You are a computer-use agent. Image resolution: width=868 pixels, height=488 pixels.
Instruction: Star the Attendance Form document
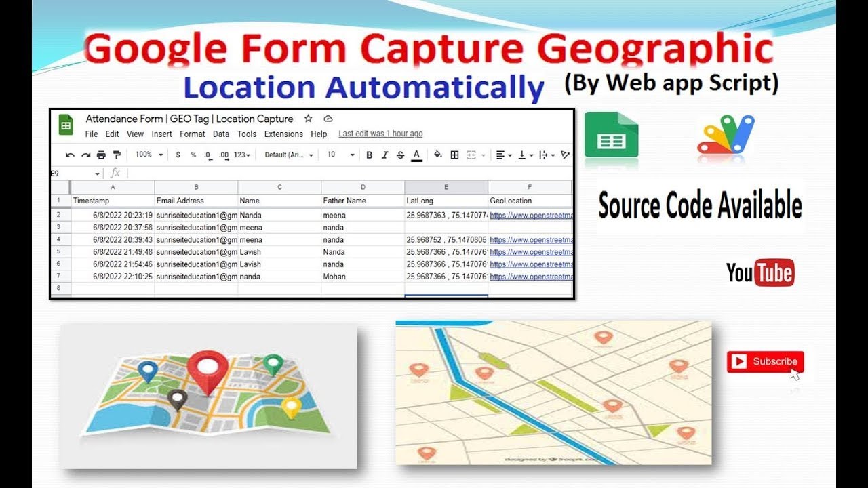(308, 119)
